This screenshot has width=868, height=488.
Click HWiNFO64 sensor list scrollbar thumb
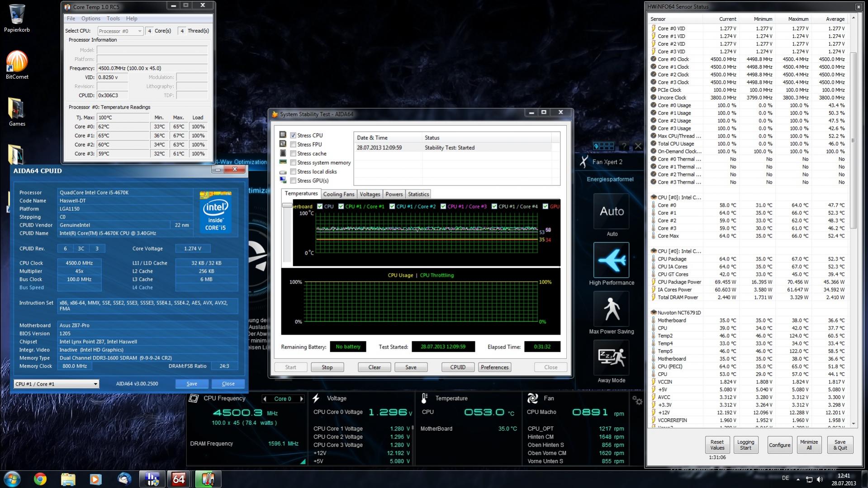click(x=854, y=140)
